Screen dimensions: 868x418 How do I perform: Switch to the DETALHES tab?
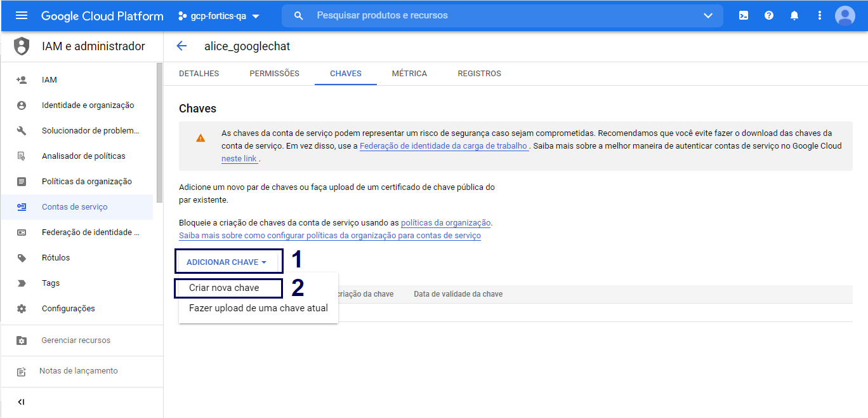[199, 74]
